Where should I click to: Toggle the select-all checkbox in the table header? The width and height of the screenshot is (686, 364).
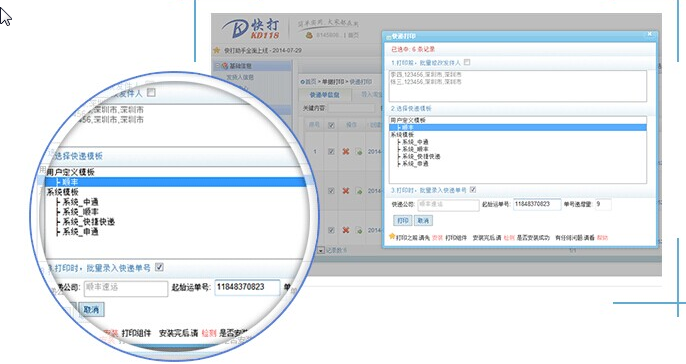(331, 125)
